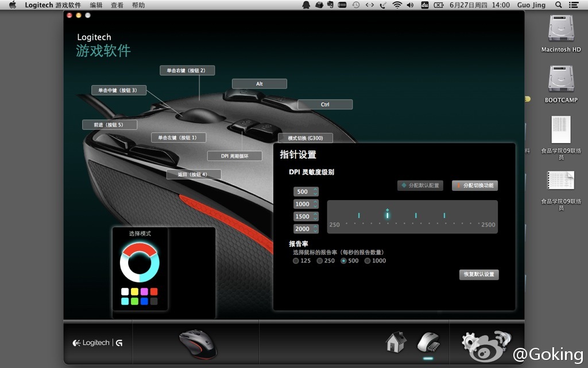Click the DPI 周期循环 assignment label
Viewport: 588px width, 368px height.
235,156
